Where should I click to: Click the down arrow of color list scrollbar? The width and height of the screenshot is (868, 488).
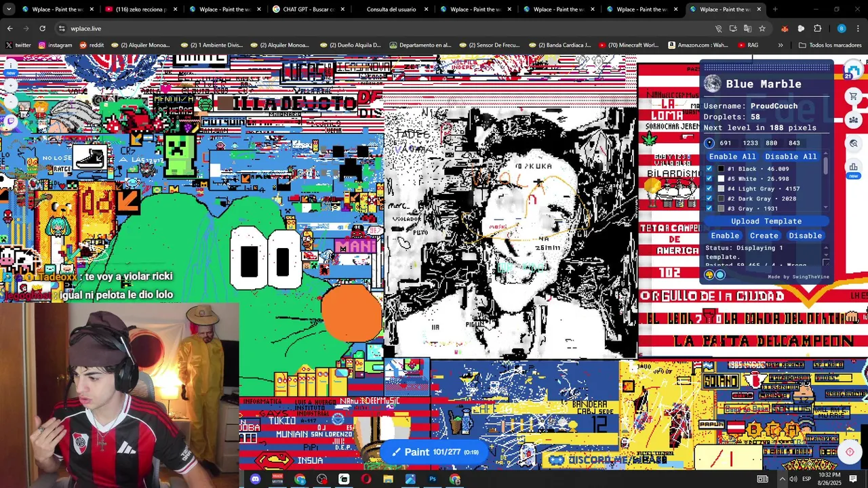(x=825, y=207)
